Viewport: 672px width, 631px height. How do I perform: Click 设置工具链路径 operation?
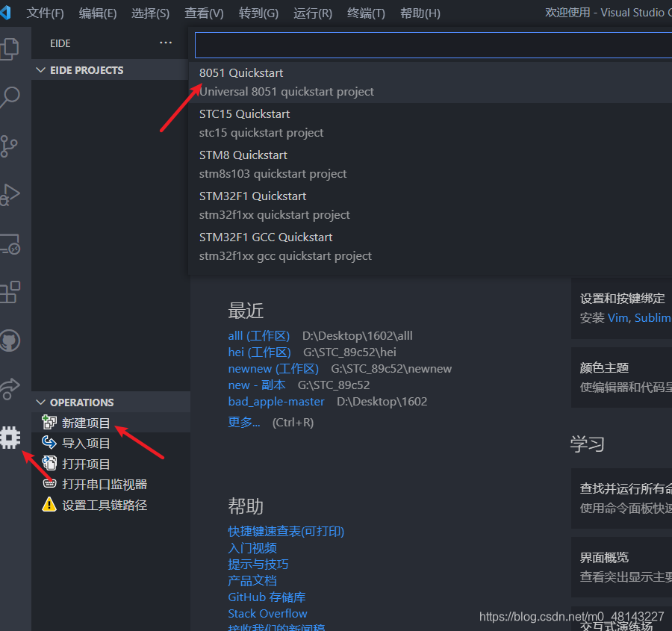coord(105,505)
